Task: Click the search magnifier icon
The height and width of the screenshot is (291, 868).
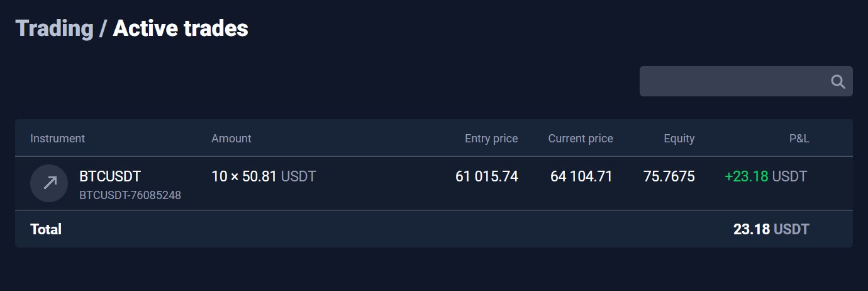Action: tap(838, 81)
